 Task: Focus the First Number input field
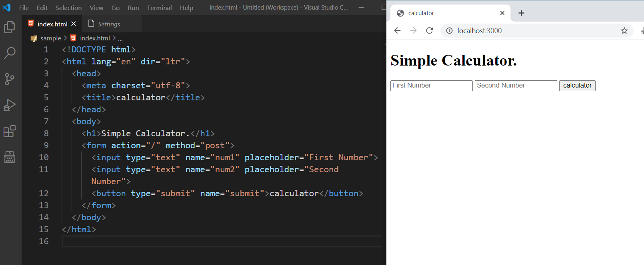[x=431, y=86]
